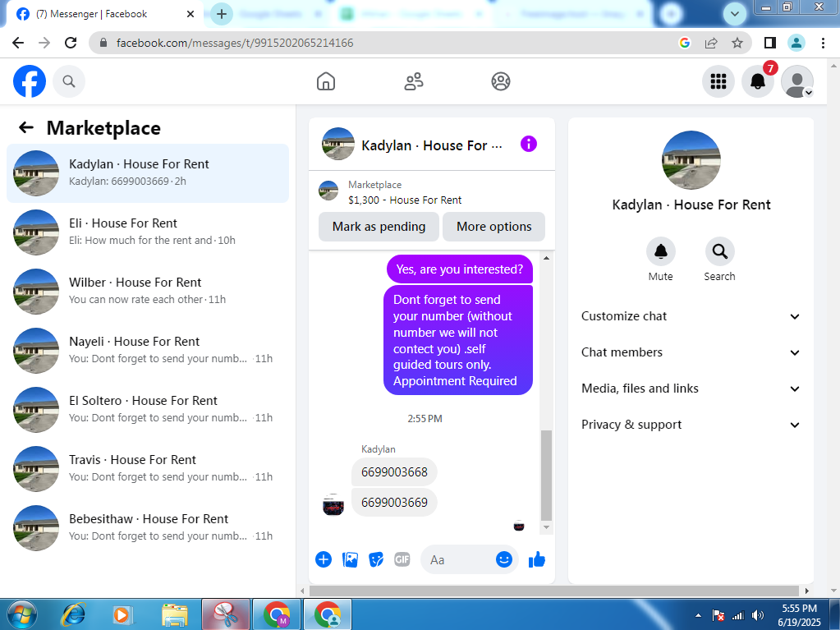Reload the page in Chrome
The image size is (840, 630).
point(71,43)
